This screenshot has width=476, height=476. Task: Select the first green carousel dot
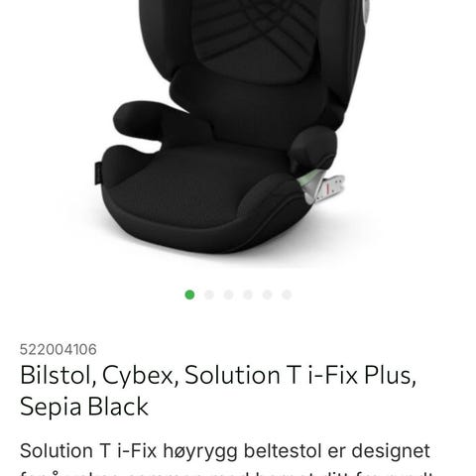click(189, 295)
